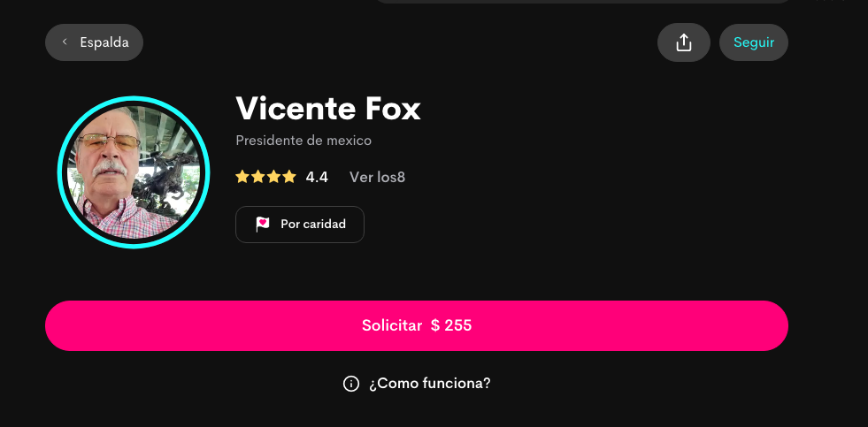The image size is (868, 427).
Task: Focus the search bar at the top edge
Action: [x=584, y=2]
